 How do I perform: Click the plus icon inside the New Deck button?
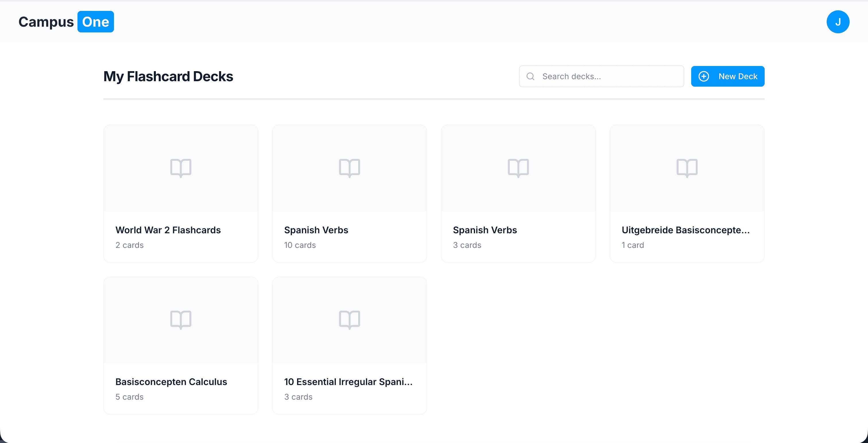(x=704, y=76)
